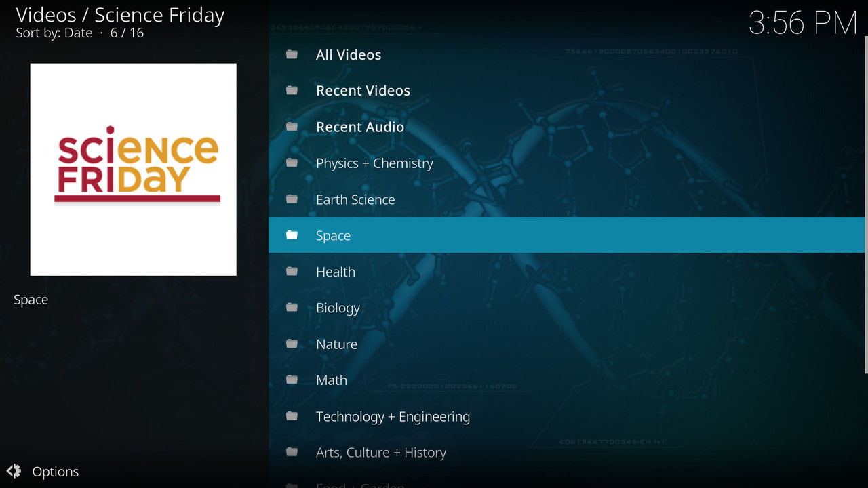Select Arts, Culture + History entry

pyautogui.click(x=381, y=453)
